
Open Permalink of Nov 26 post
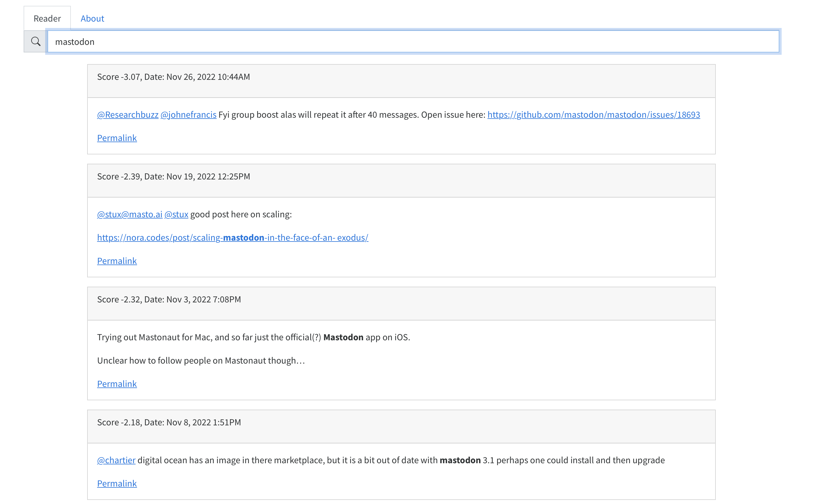117,138
